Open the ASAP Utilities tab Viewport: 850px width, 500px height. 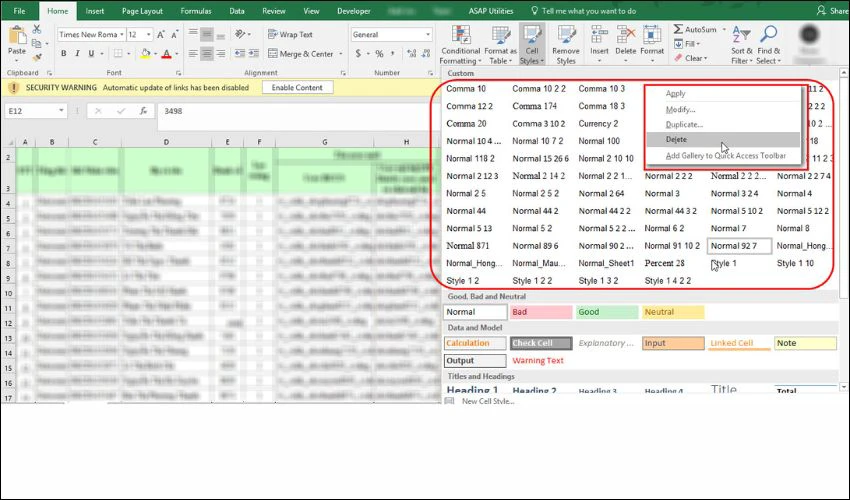pyautogui.click(x=491, y=11)
